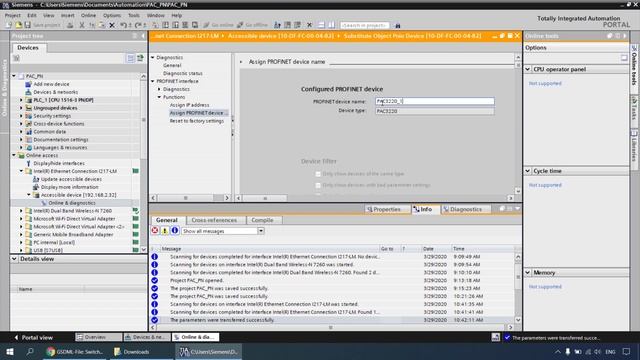Click Update accessible devices icon
Viewport: 640px width, 360px height.
coord(36,179)
